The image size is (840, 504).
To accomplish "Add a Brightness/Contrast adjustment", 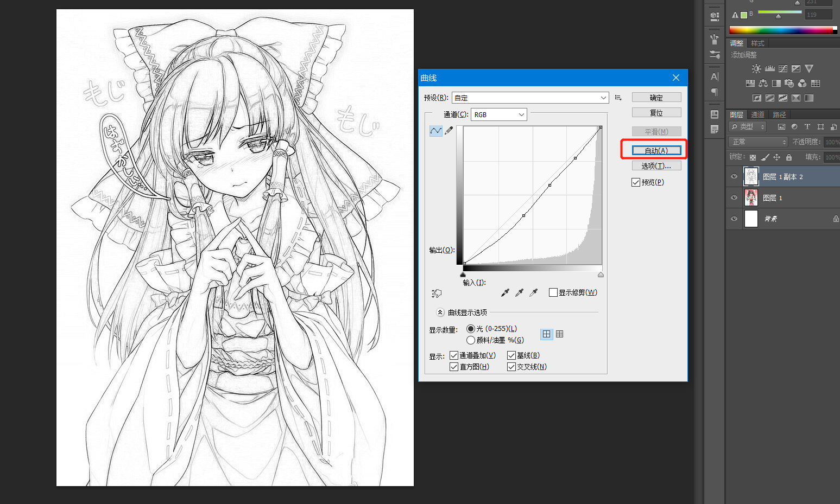I will [x=756, y=68].
